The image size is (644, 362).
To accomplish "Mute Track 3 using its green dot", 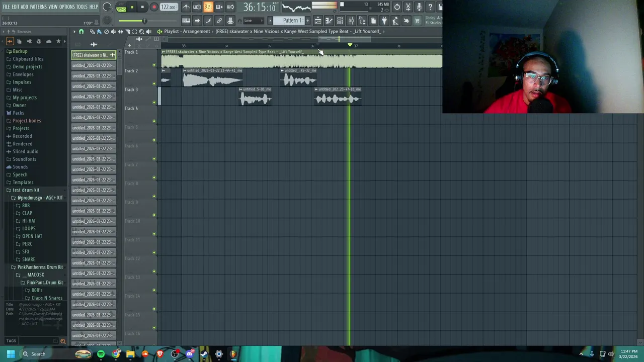I will [154, 103].
